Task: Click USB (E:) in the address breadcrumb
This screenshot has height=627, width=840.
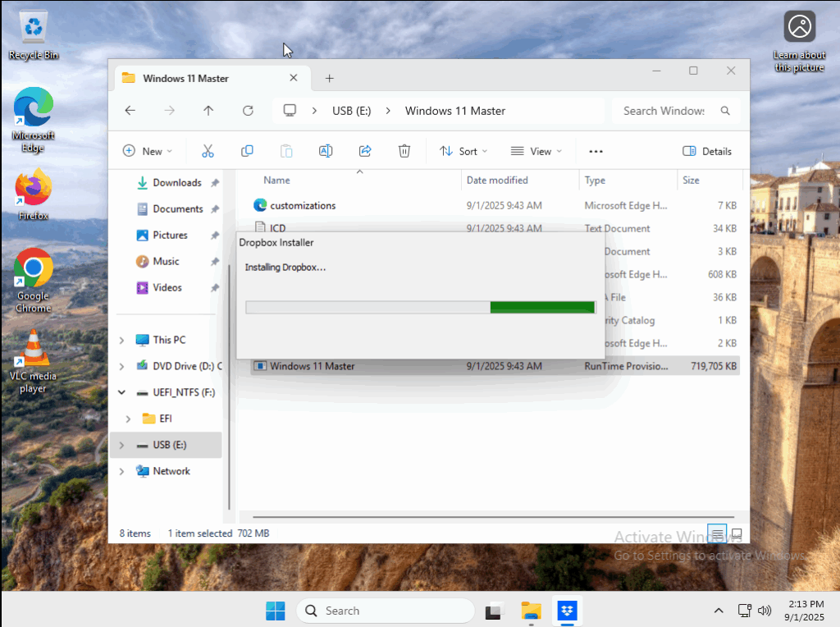Action: 352,111
